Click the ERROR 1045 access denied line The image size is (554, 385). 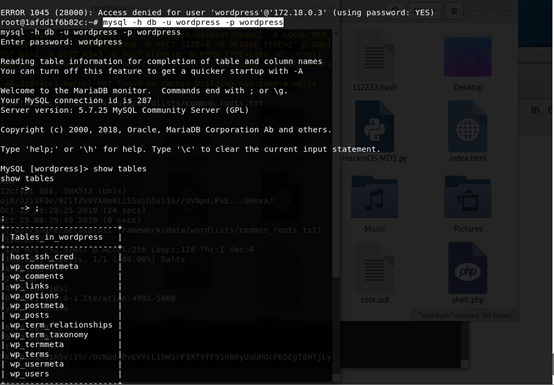pos(217,13)
